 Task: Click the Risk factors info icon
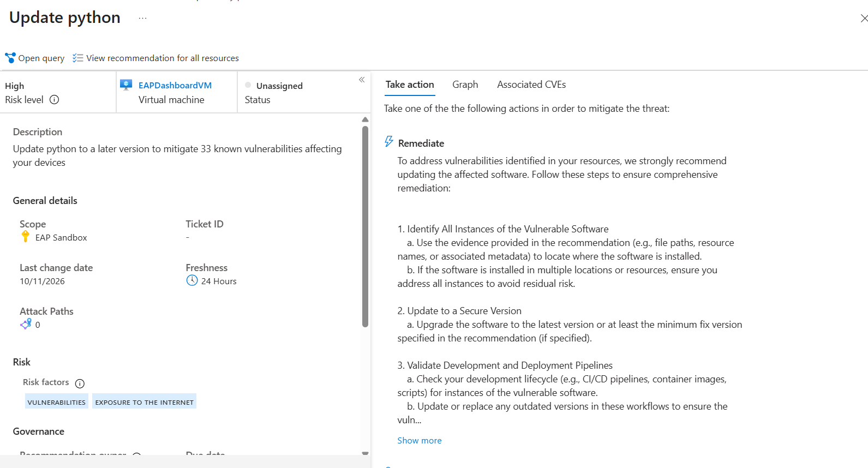80,383
